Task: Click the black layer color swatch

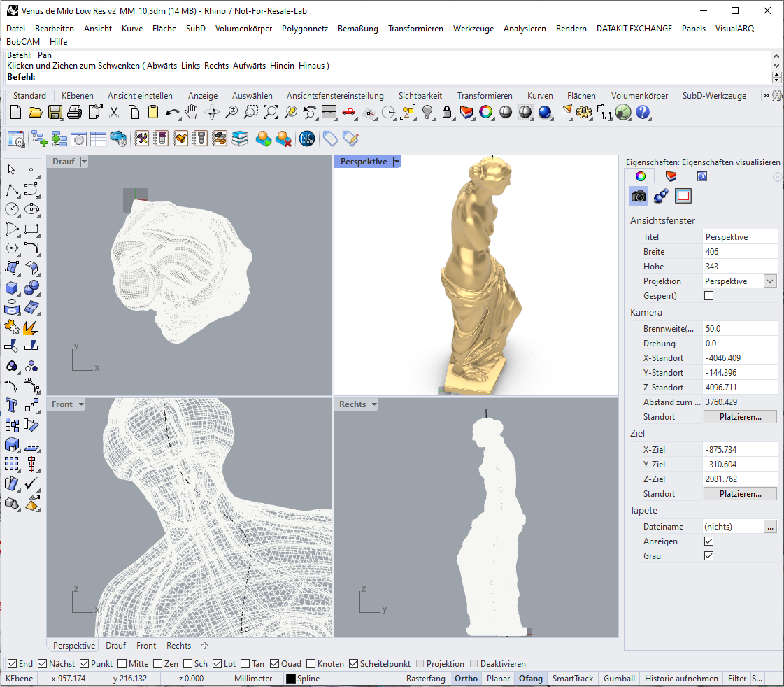Action: click(x=290, y=679)
